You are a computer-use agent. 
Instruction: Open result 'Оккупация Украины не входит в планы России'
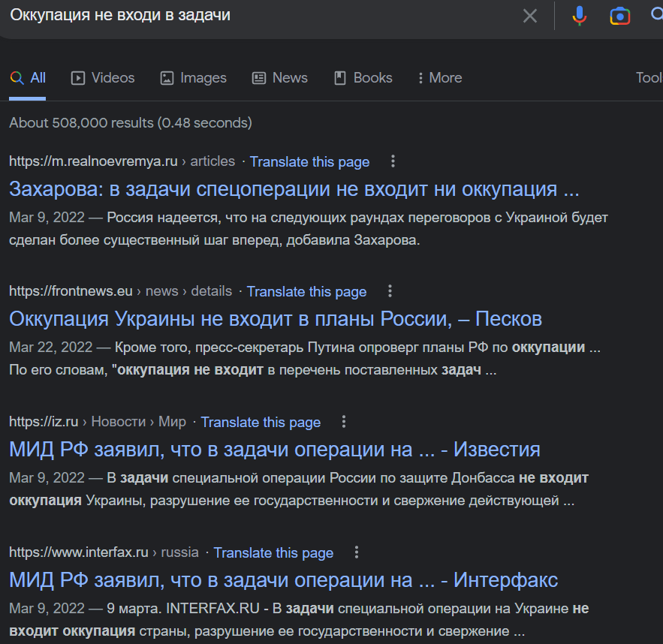point(276,318)
